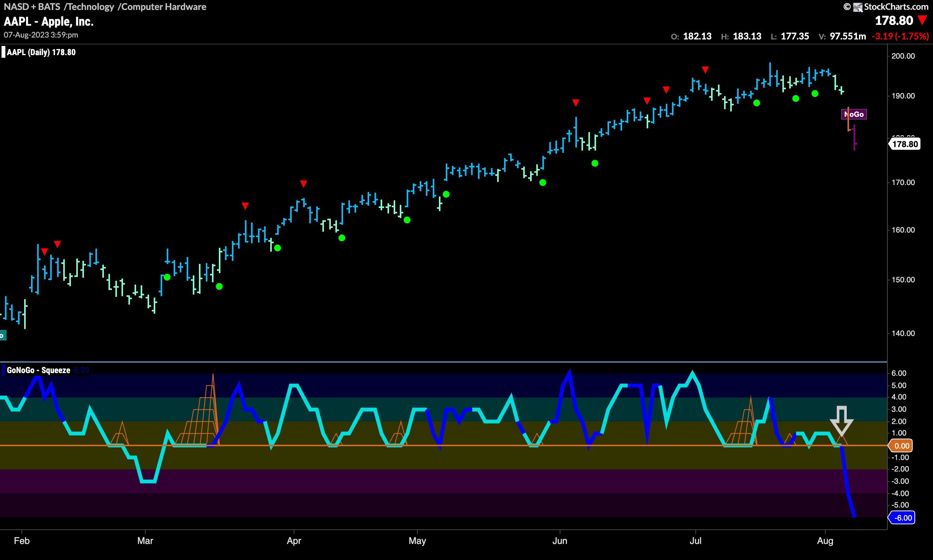This screenshot has width=933, height=560.
Task: Click the volume value 97.551m
Action: coord(848,36)
